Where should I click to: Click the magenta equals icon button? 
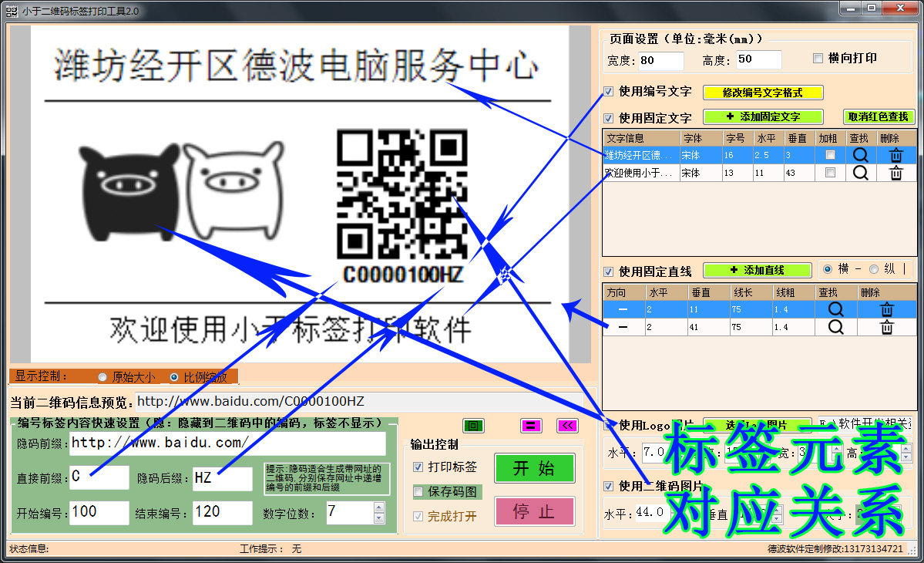coord(531,426)
